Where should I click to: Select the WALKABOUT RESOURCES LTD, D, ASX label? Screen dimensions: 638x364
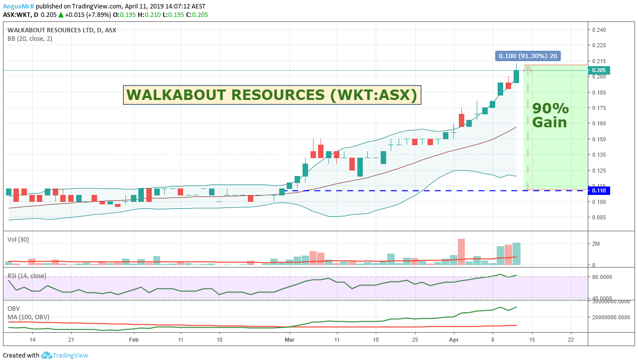[62, 30]
